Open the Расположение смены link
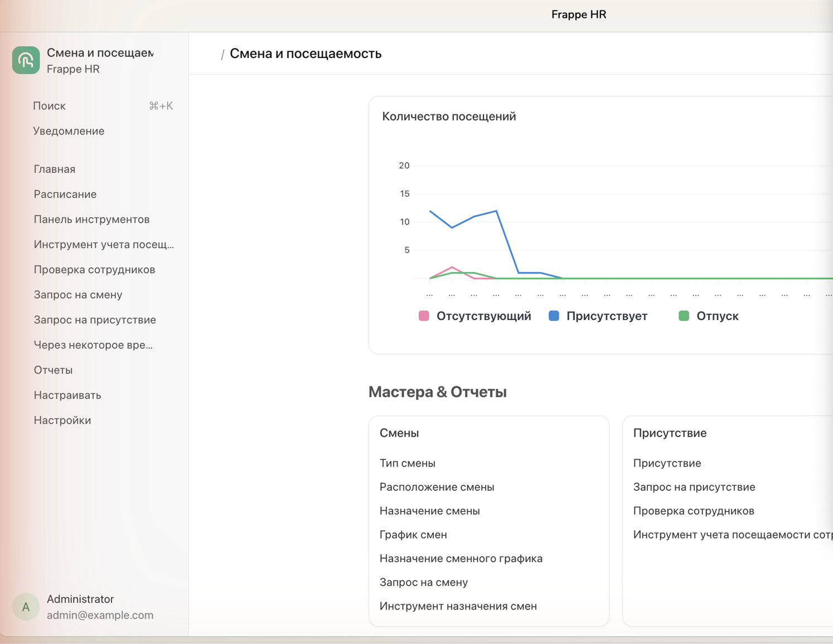The image size is (833, 644). click(x=437, y=487)
